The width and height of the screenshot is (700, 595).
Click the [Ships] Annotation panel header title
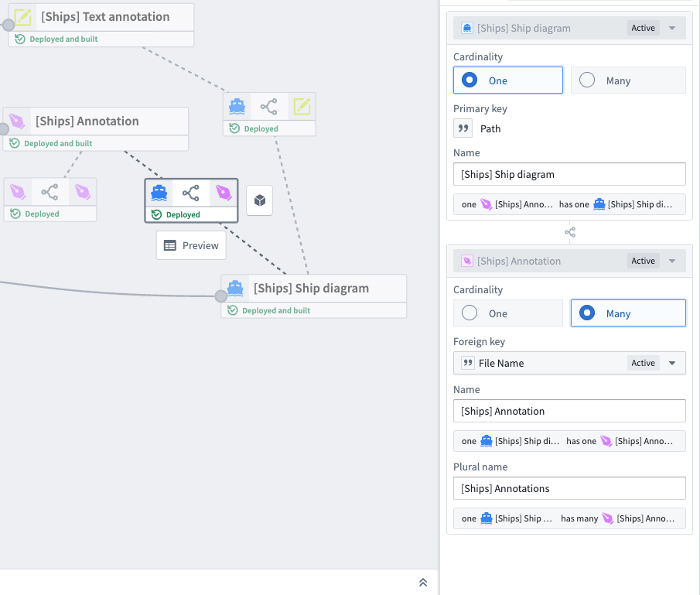519,261
